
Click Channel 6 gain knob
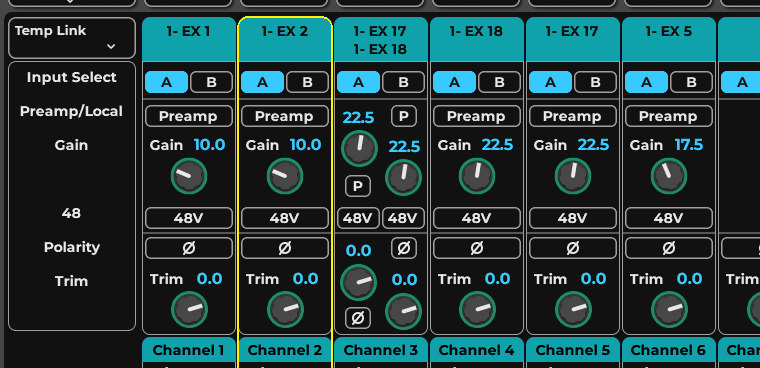click(669, 176)
